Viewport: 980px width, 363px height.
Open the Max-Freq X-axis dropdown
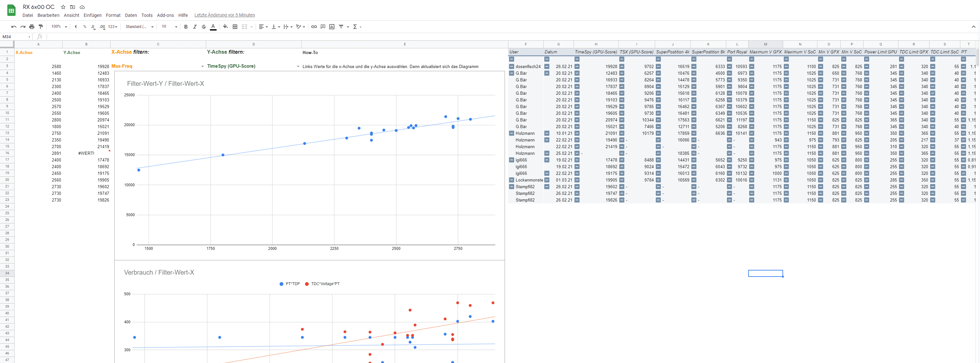(x=202, y=66)
